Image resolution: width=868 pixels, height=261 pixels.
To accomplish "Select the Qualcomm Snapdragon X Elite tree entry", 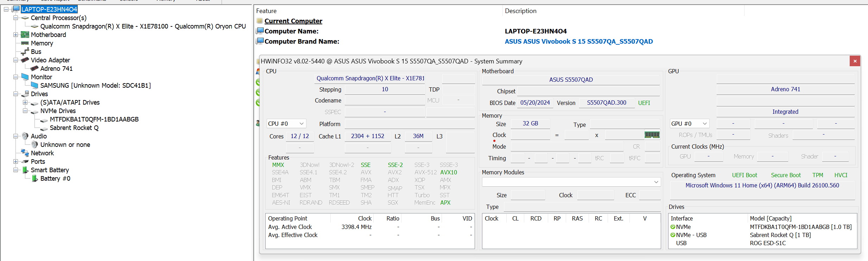I will (x=143, y=26).
